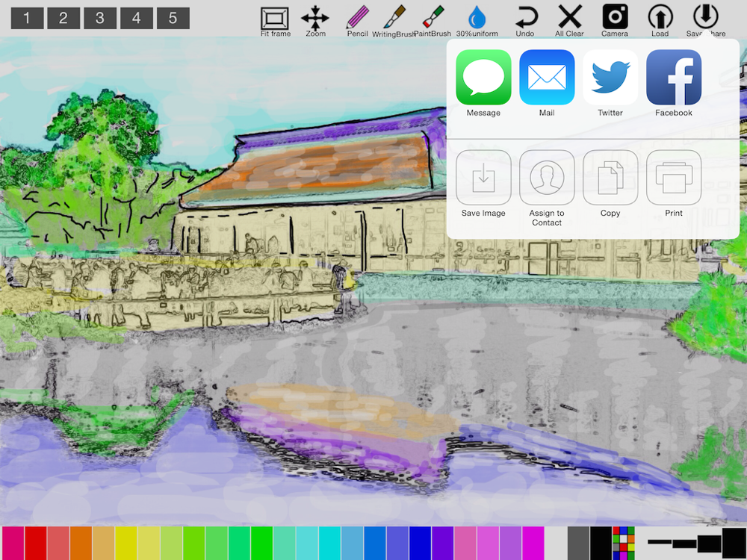
Task: Open the Camera
Action: pos(615,19)
